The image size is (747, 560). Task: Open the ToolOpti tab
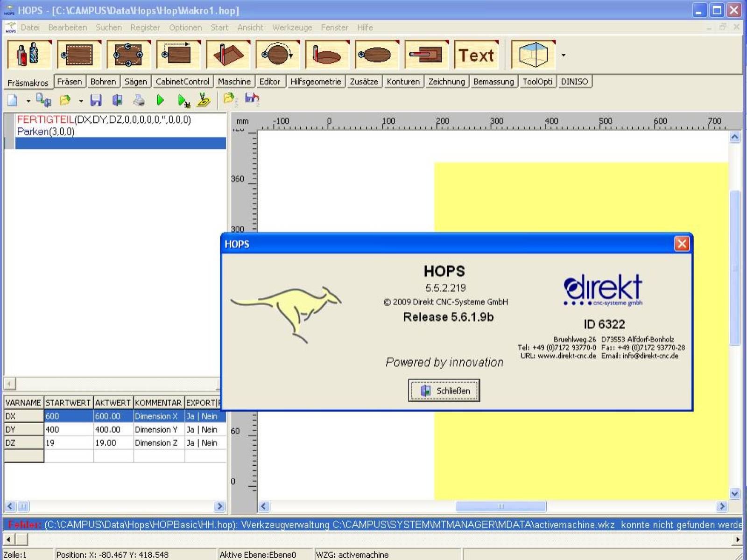coord(537,82)
